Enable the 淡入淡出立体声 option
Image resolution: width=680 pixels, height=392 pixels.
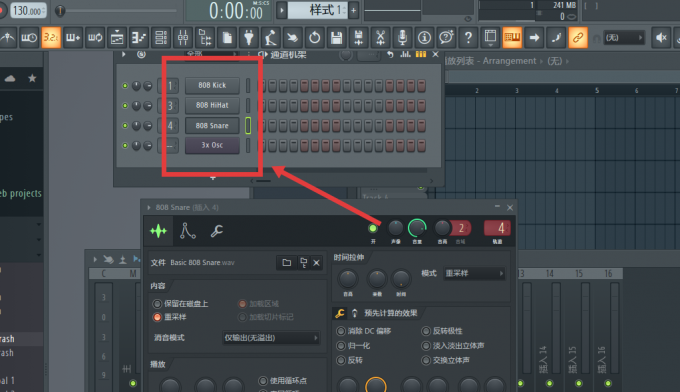click(x=453, y=346)
